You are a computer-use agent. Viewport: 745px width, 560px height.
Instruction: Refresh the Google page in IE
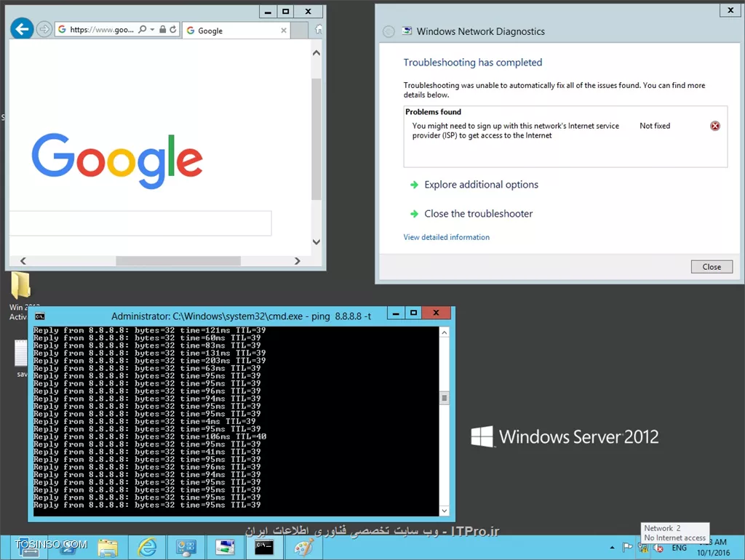click(x=173, y=29)
